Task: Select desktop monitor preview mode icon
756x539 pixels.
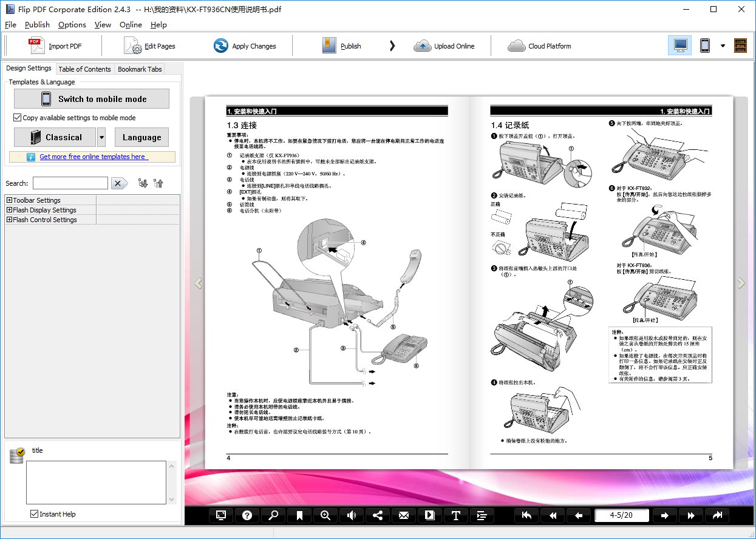Action: 680,46
